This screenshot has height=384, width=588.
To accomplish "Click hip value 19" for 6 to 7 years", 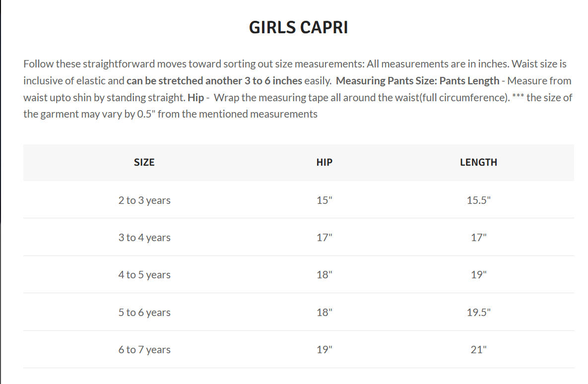I will tap(324, 350).
